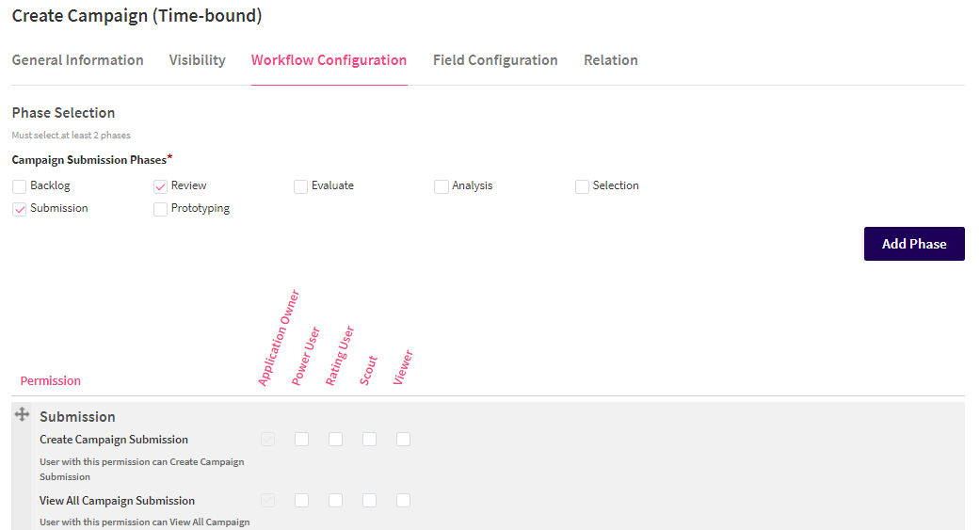Screen dimensions: 980x530
Task: Select the Selection phase checkbox
Action: click(x=582, y=186)
